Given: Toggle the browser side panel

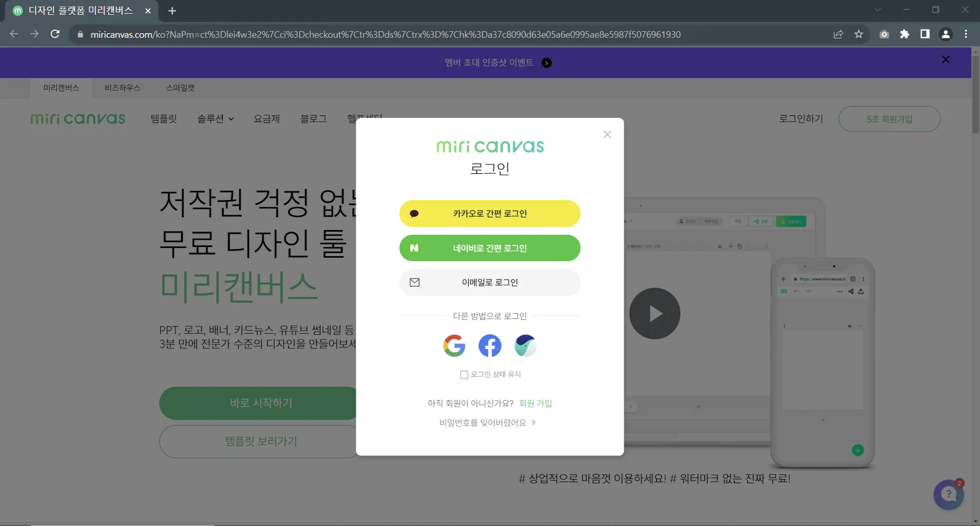Looking at the screenshot, I should pos(925,34).
